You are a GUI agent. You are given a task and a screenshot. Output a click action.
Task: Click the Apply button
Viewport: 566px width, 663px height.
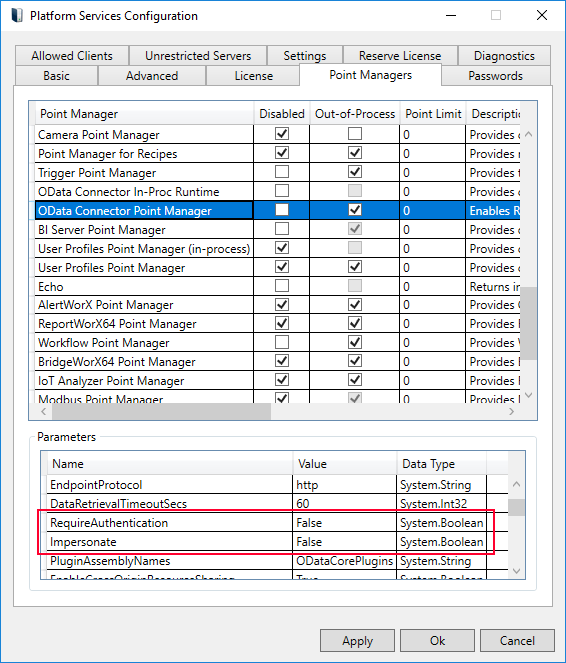(357, 641)
